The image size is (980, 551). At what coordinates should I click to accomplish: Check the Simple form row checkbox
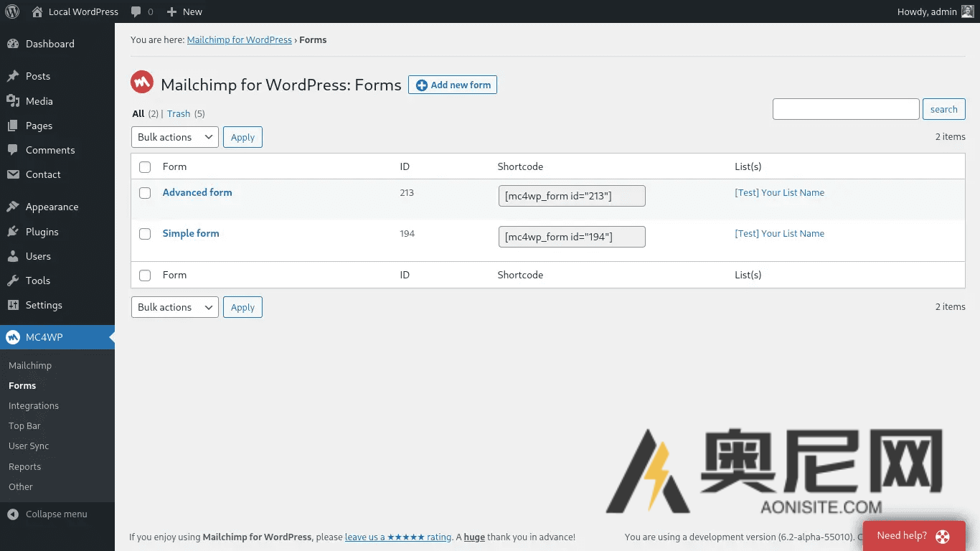(x=145, y=234)
